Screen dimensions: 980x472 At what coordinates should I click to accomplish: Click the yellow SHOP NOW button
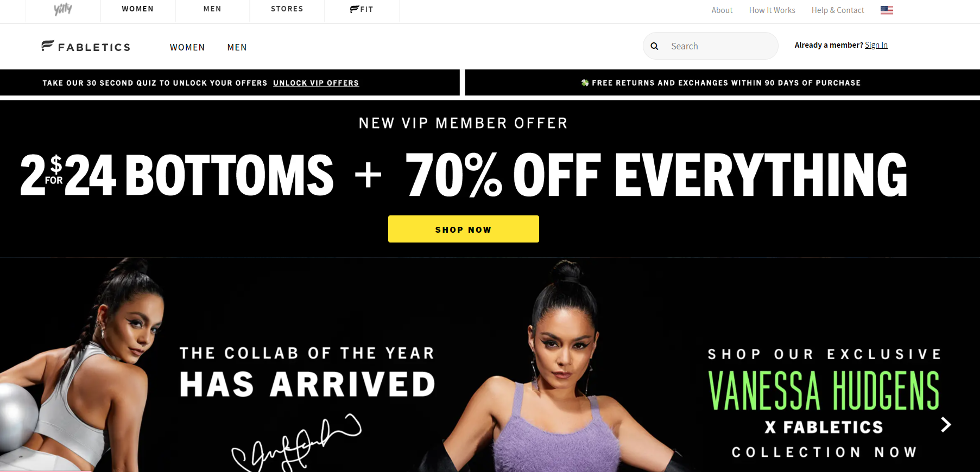tap(464, 229)
